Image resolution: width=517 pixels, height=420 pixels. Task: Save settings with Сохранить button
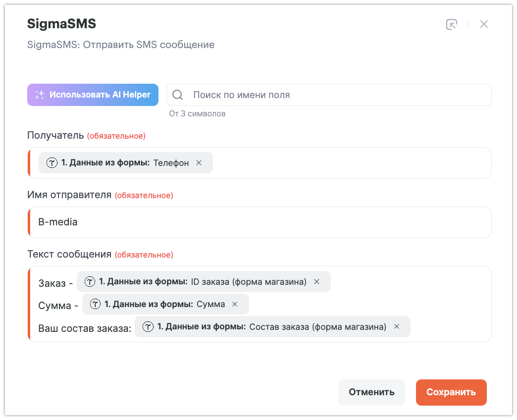(x=451, y=392)
